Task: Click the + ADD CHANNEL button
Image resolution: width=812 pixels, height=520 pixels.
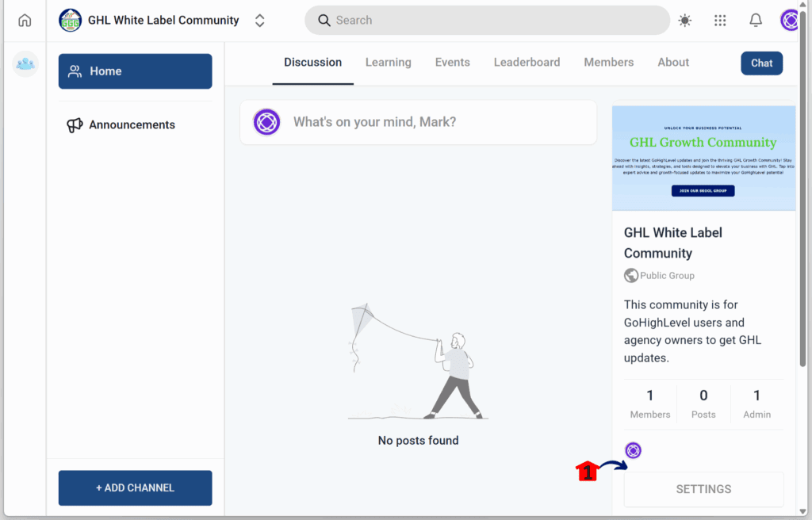Action: [x=135, y=487]
